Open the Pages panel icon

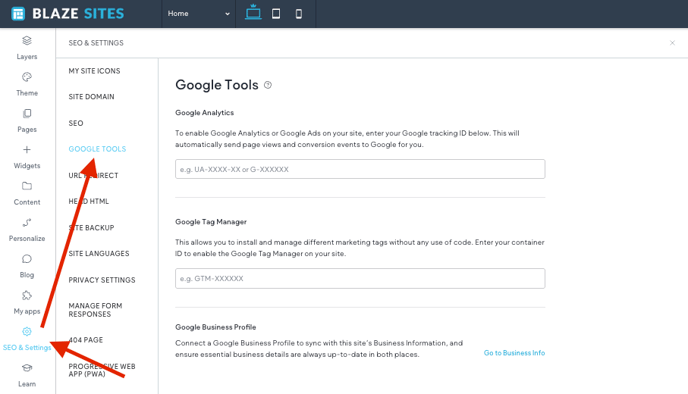[x=27, y=114]
